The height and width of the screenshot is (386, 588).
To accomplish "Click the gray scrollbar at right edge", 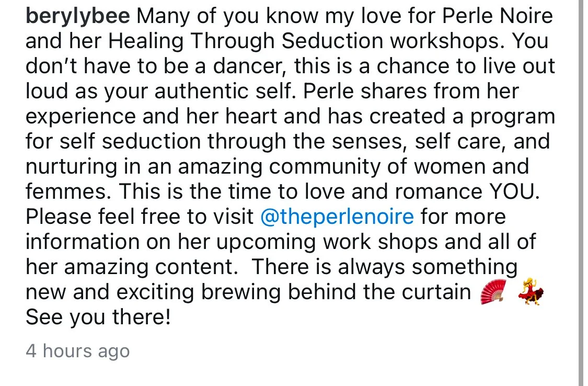I will coord(582,193).
